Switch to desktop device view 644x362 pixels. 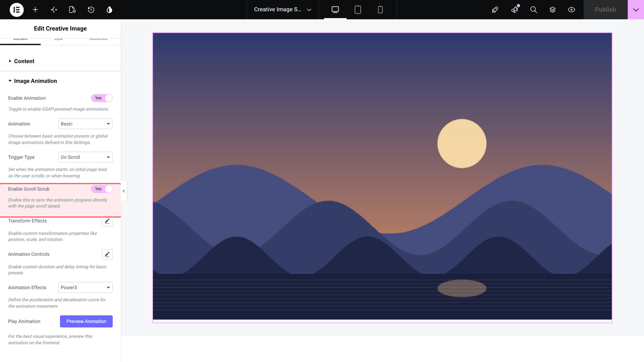point(335,10)
